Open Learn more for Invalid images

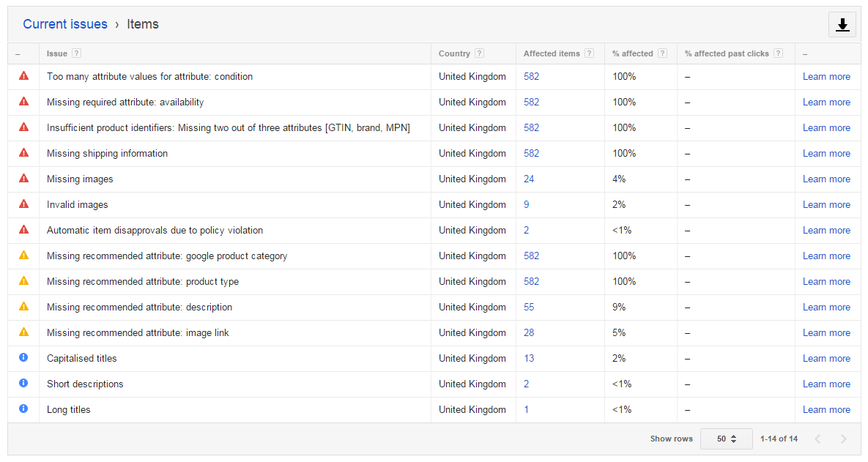(x=826, y=204)
